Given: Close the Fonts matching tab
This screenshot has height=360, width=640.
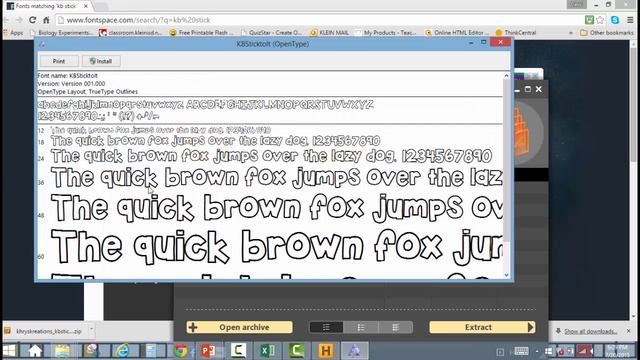Looking at the screenshot, I should pyautogui.click(x=86, y=6).
